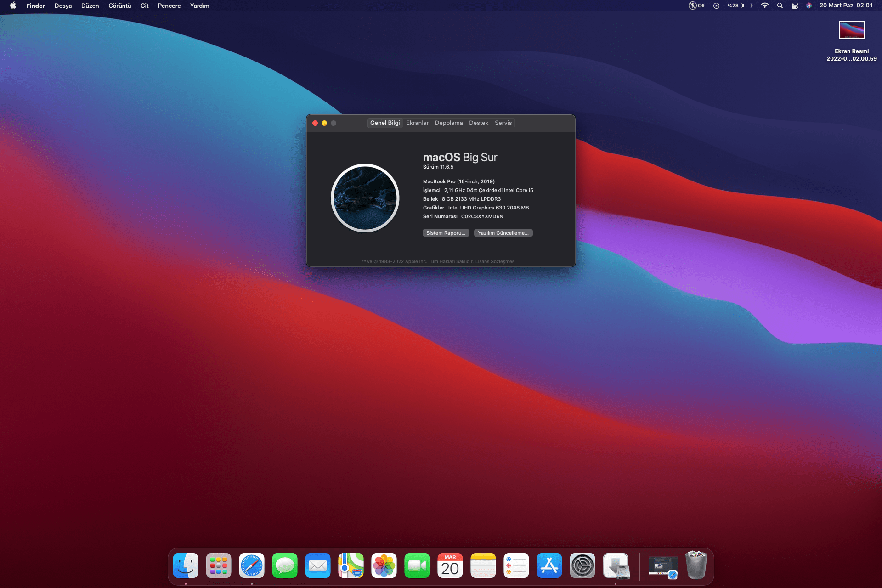This screenshot has width=882, height=588.
Task: Select the Ekran Resmi desktop thumbnail
Action: coord(852,30)
